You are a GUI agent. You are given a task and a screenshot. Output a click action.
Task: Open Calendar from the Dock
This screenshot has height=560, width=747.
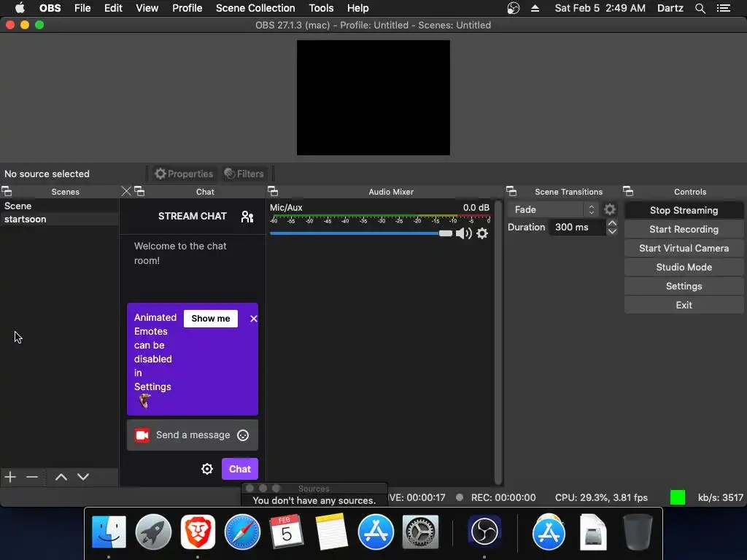(x=286, y=532)
